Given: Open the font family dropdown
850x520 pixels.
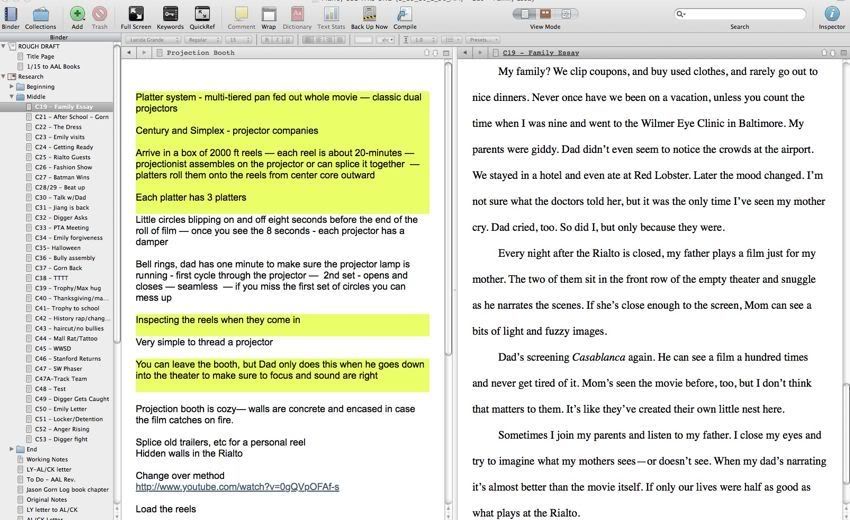Looking at the screenshot, I should pyautogui.click(x=153, y=40).
